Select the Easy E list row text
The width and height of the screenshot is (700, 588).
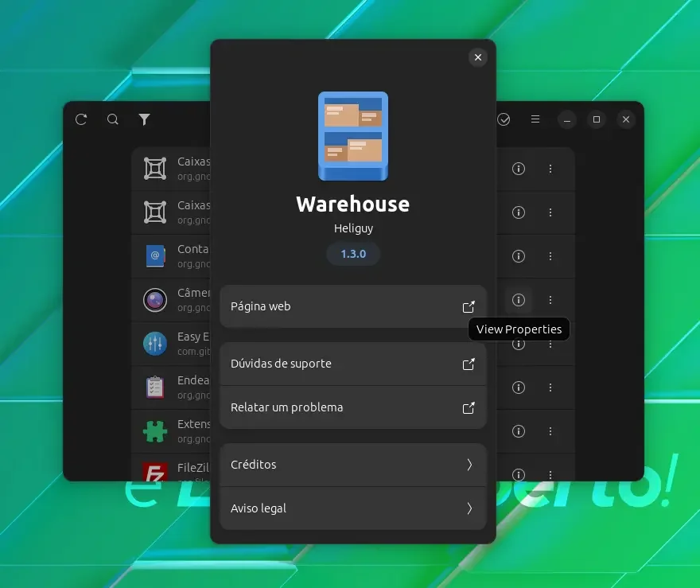[x=193, y=337]
